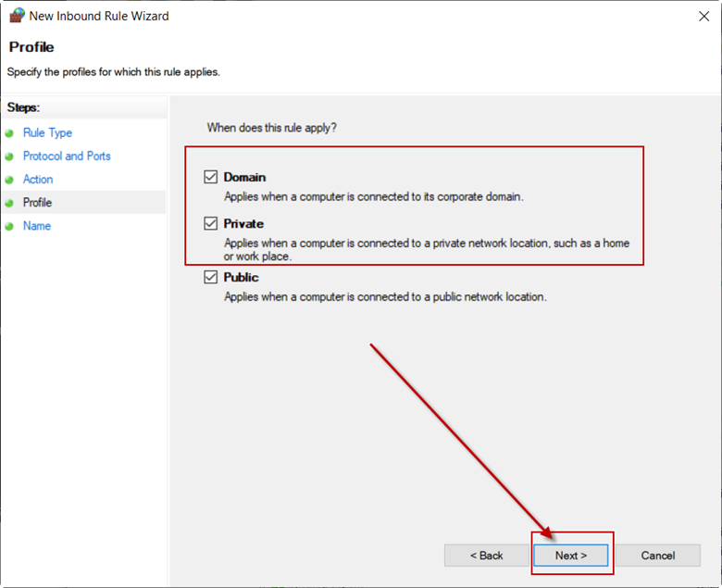Uncheck the Domain profile checkbox
This screenshot has height=588, width=722.
tap(210, 177)
